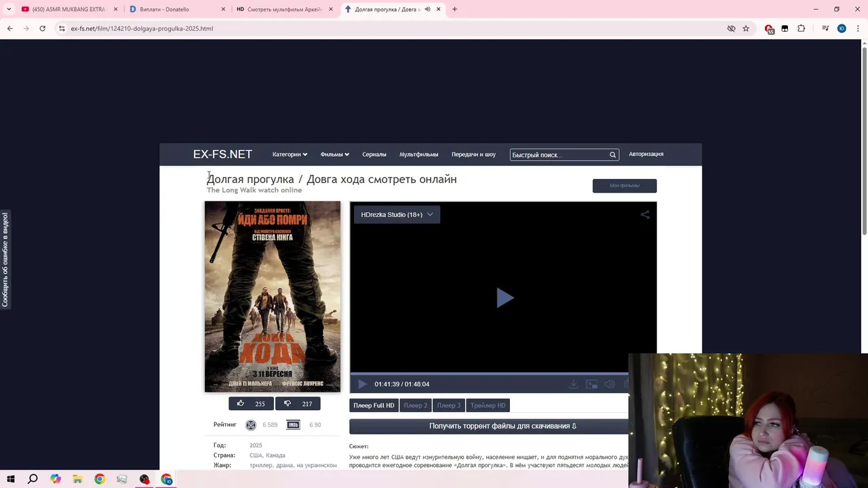
Task: Expand Категории menu
Action: [x=290, y=155]
